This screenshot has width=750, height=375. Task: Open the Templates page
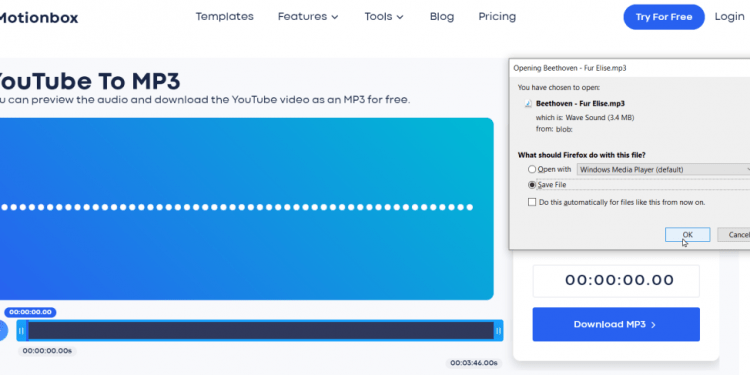pyautogui.click(x=224, y=17)
